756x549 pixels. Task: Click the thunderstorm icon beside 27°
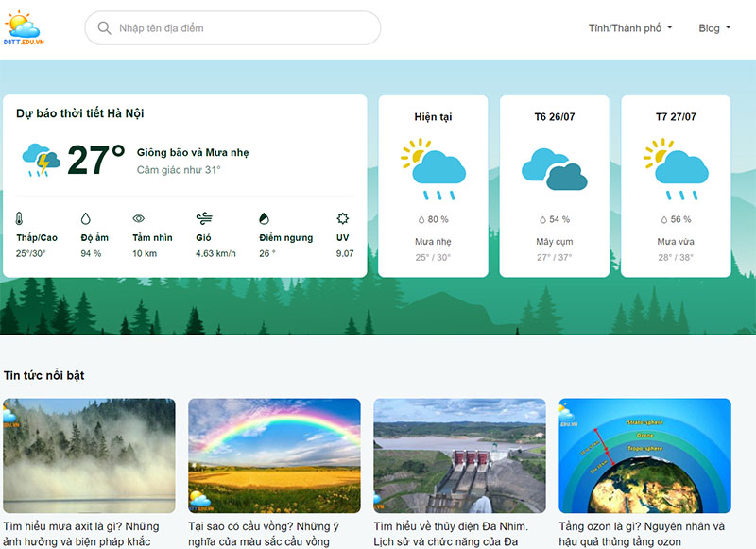click(41, 160)
